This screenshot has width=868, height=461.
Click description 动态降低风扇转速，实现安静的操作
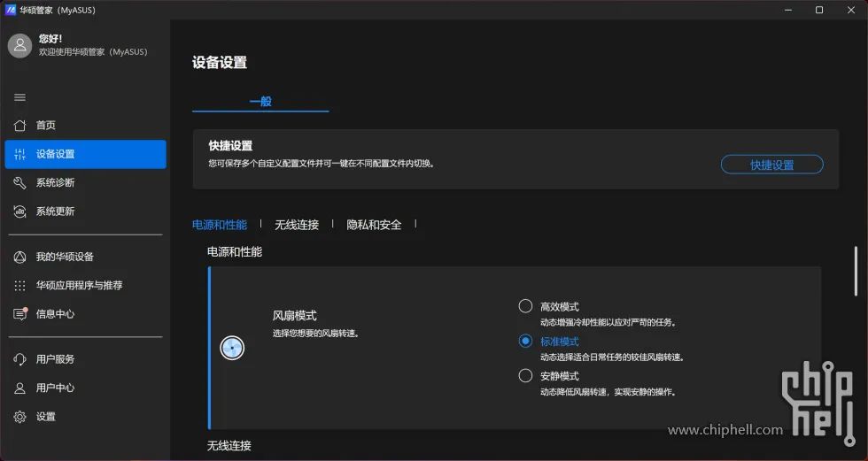click(608, 392)
